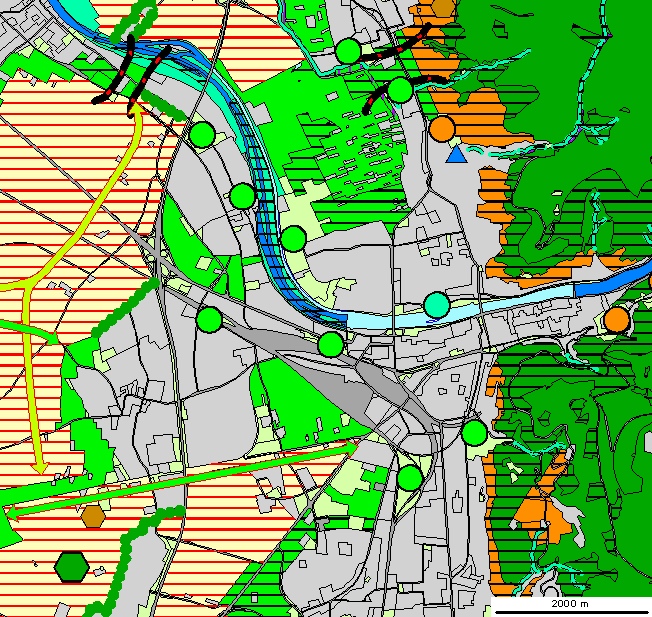
Task: Click the northernmost green circle marker
Action: click(x=348, y=50)
